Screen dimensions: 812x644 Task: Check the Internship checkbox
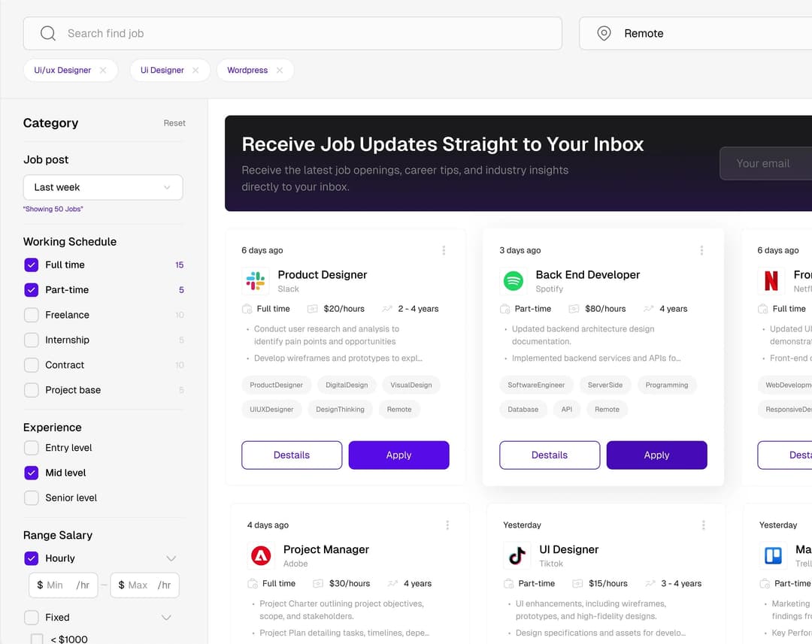(32, 340)
